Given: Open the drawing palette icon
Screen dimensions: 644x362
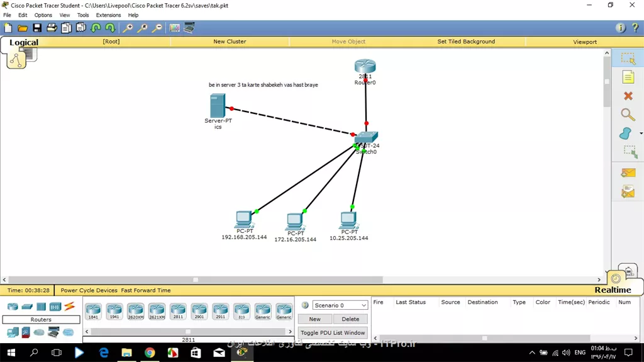Looking at the screenshot, I should pyautogui.click(x=175, y=28).
